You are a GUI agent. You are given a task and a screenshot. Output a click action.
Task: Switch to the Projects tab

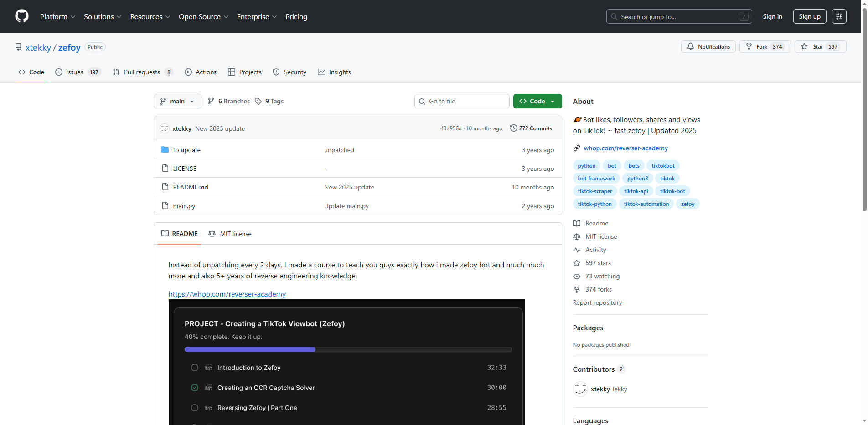(245, 72)
